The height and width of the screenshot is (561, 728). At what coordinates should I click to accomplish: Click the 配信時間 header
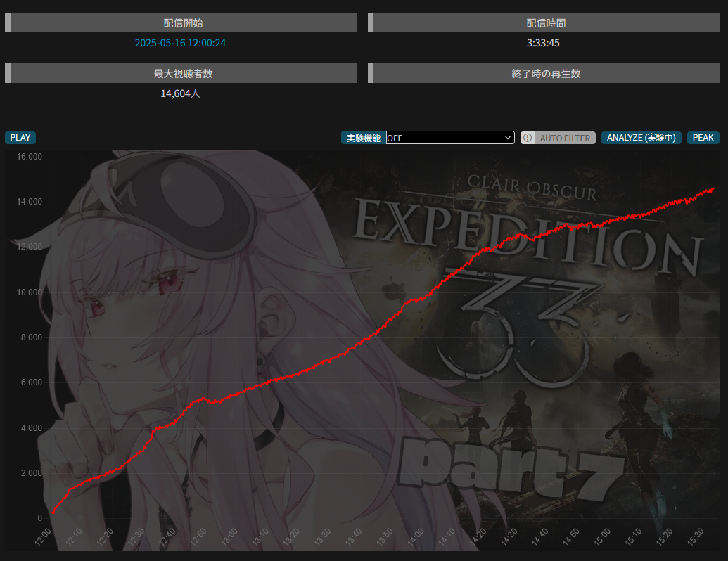[x=544, y=22]
